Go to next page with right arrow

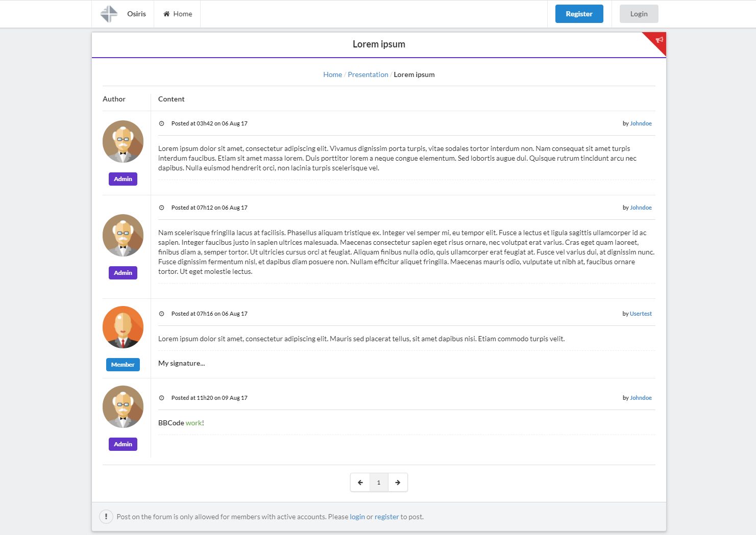(x=398, y=482)
